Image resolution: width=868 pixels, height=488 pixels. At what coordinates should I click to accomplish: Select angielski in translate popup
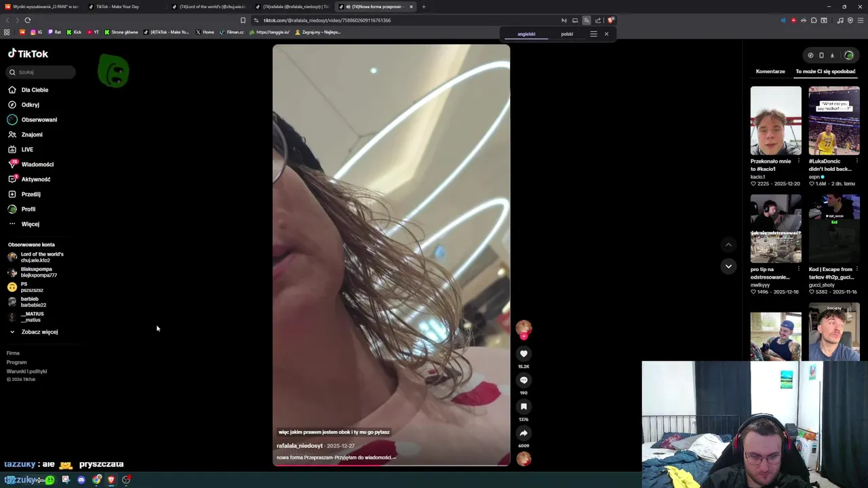526,34
